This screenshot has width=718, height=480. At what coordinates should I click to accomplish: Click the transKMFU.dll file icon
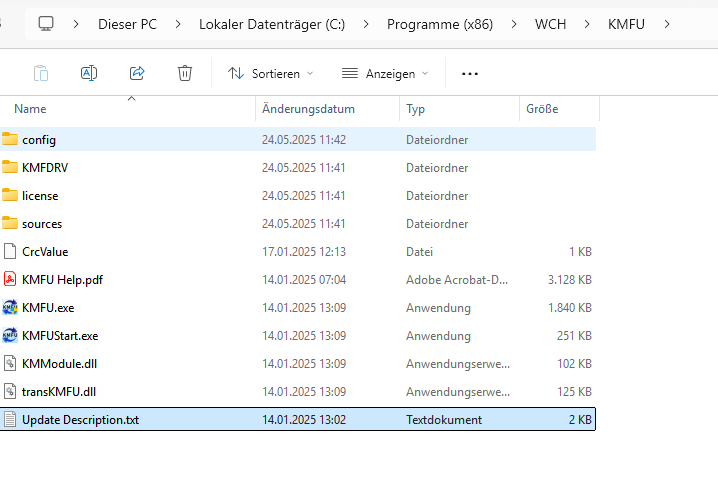[x=10, y=391]
